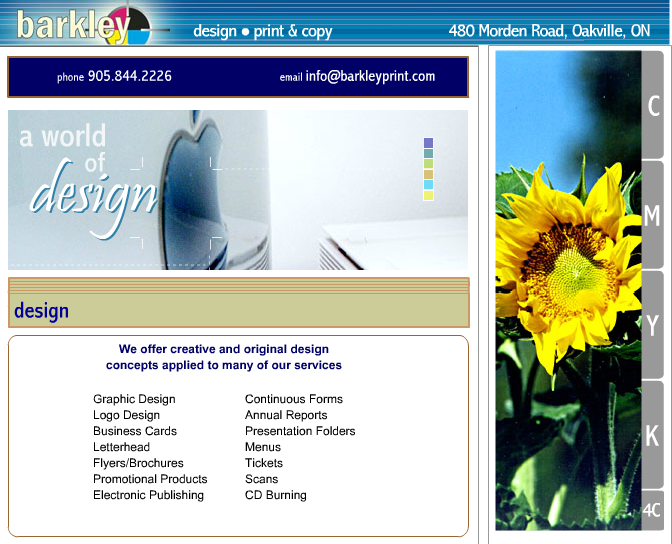Click the phone number 905.844.2226

(x=130, y=76)
